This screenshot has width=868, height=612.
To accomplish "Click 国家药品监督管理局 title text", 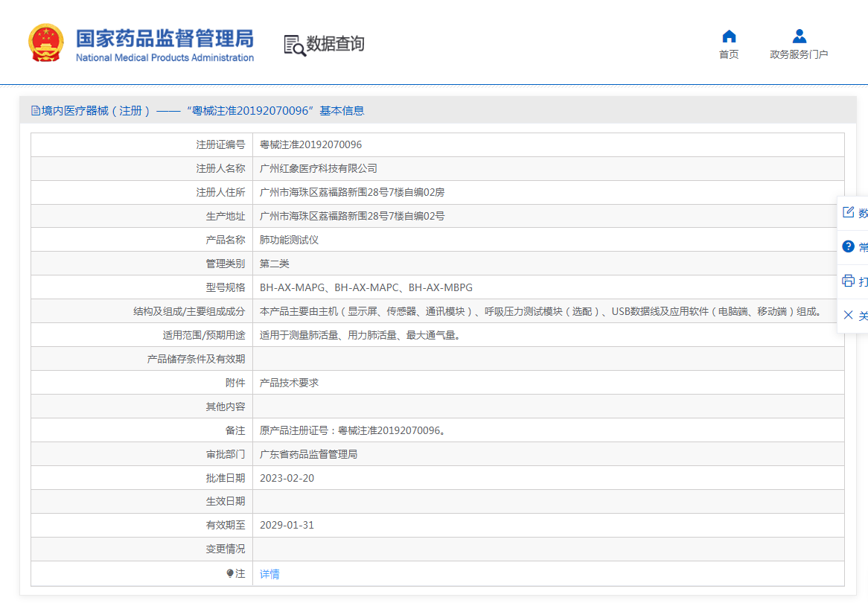I will 165,38.
